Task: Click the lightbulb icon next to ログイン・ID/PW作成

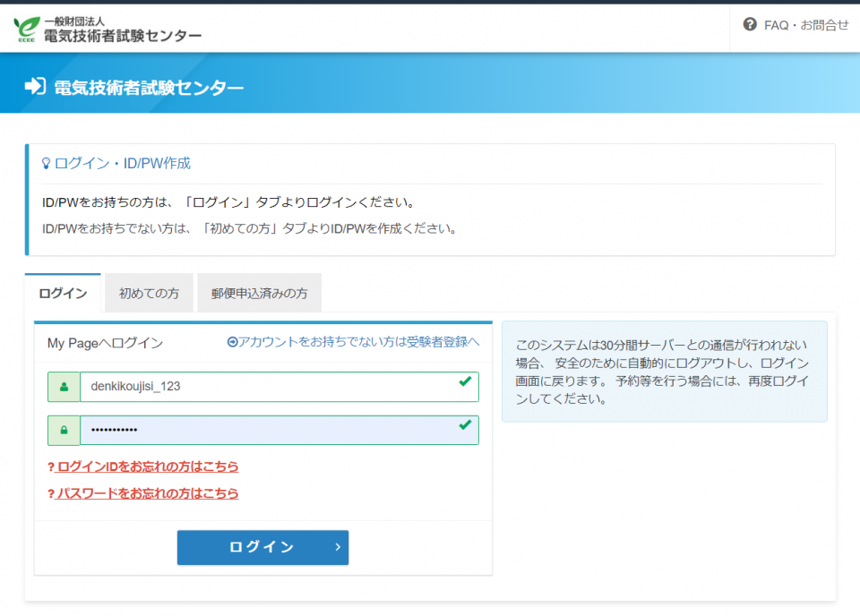Action: coord(47,164)
